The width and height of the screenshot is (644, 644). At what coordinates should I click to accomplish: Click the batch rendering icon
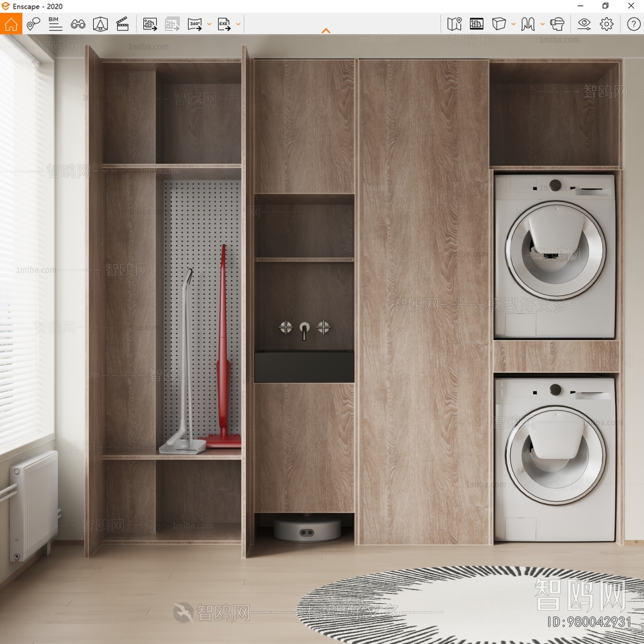click(x=172, y=24)
